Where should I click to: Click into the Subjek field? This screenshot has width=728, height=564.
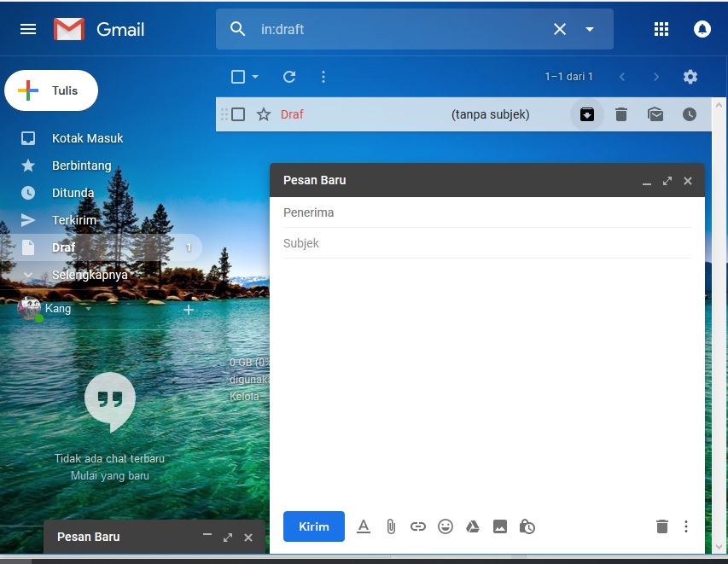click(486, 243)
